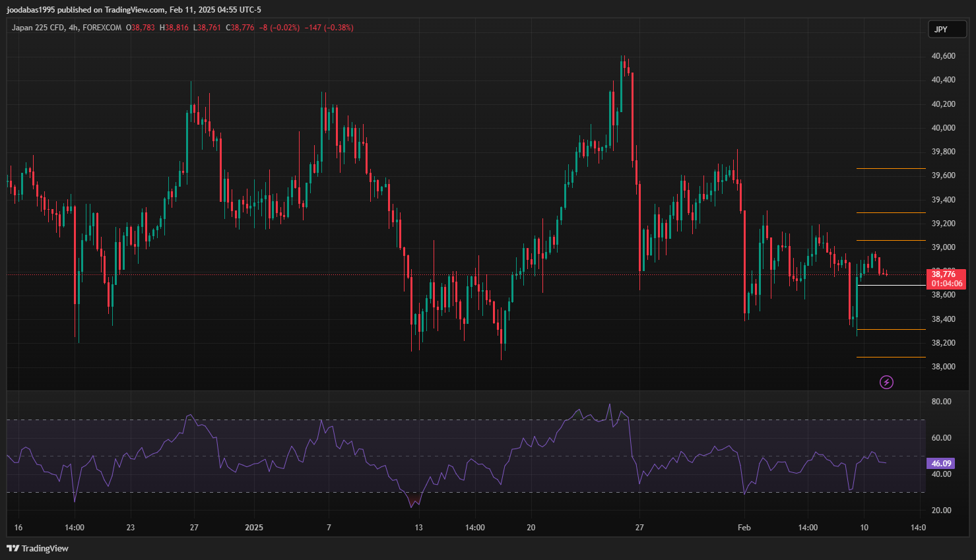Click the 40,000 price axis label

[943, 128]
